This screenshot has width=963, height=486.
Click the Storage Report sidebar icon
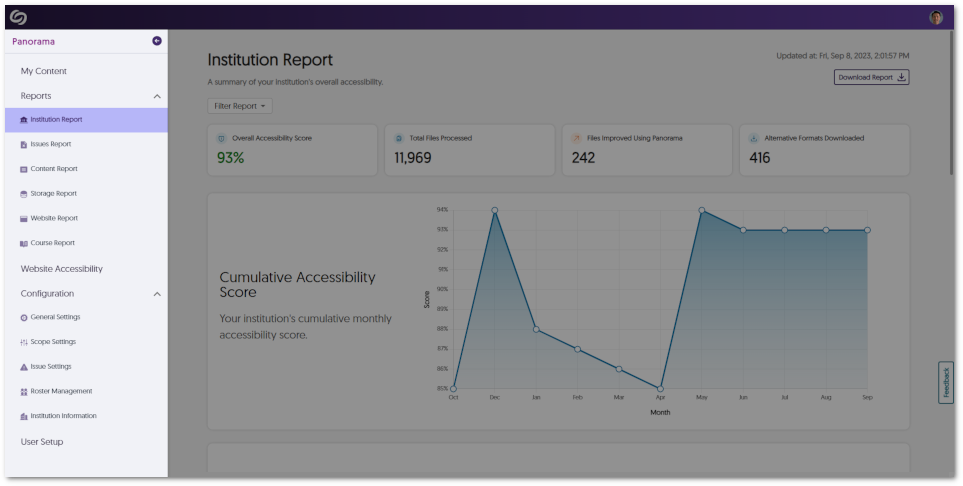tap(24, 194)
